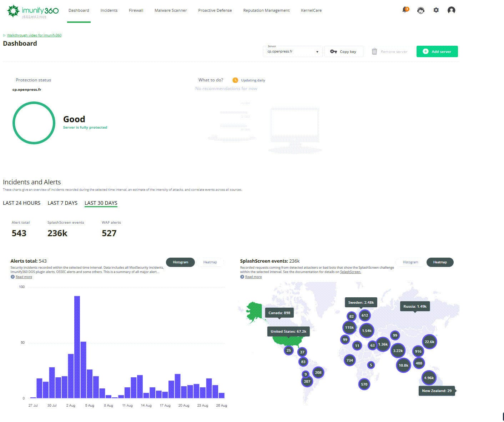Open the Malware Scanner tab
Viewport: 504px width, 422px height.
coord(171,11)
